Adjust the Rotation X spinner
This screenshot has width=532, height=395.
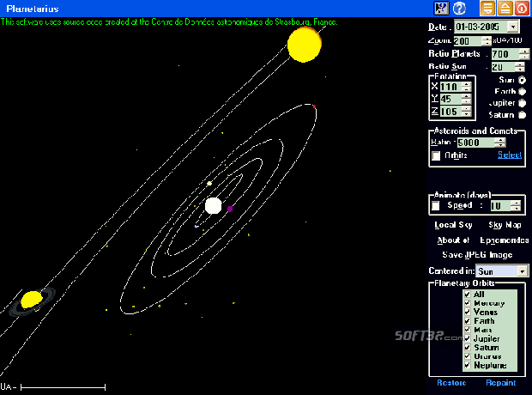pos(467,87)
